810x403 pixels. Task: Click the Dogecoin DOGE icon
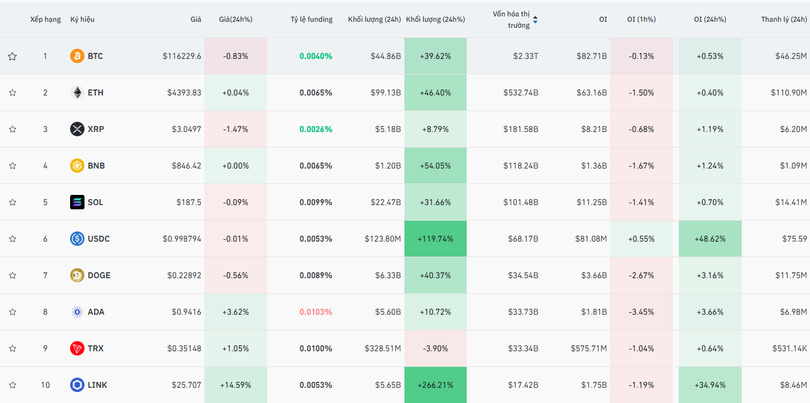pos(77,275)
